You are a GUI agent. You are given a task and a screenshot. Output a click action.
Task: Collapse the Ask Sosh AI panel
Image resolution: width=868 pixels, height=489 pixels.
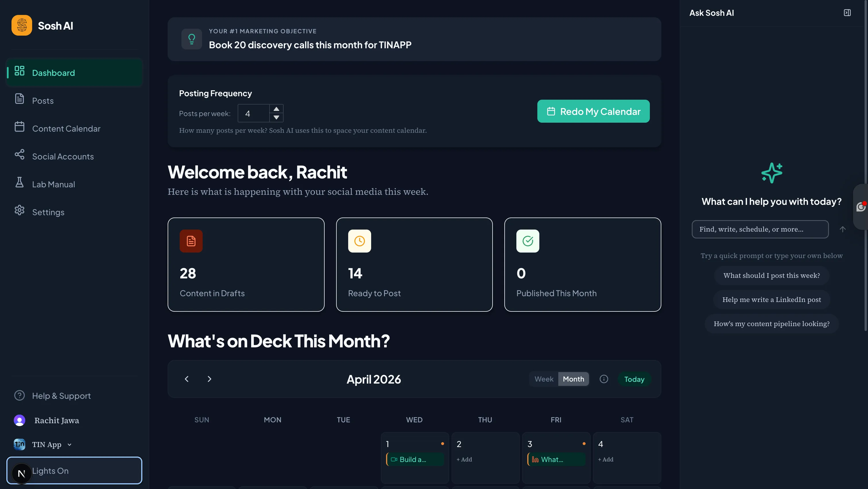[x=847, y=13]
